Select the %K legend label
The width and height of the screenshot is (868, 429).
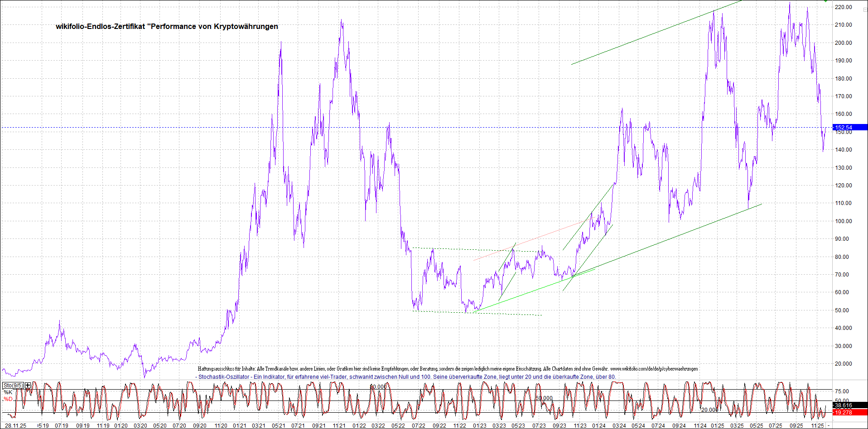[8, 392]
